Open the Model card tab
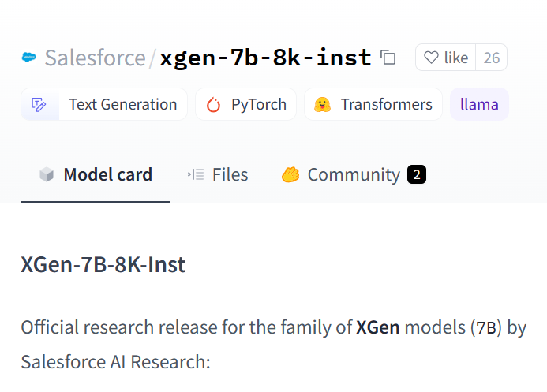The image size is (547, 392). pos(107,175)
